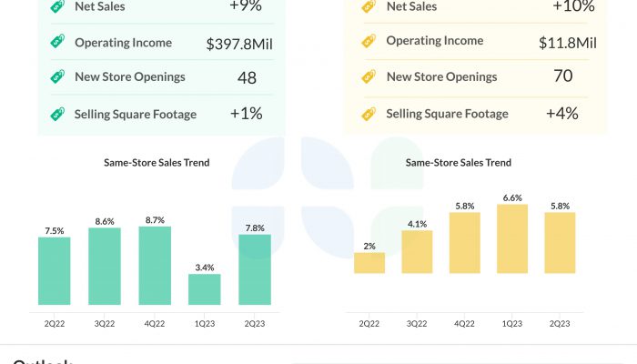Click yellow tag icon beside Selling Square Footage
Viewport: 637px width, 364px height.
(x=369, y=114)
